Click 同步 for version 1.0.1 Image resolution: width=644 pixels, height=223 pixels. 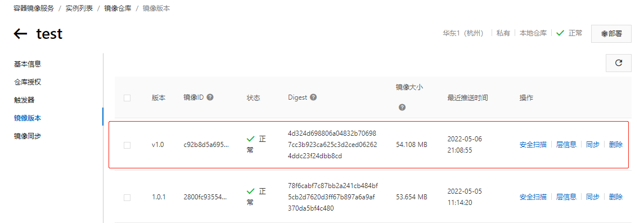coord(593,197)
